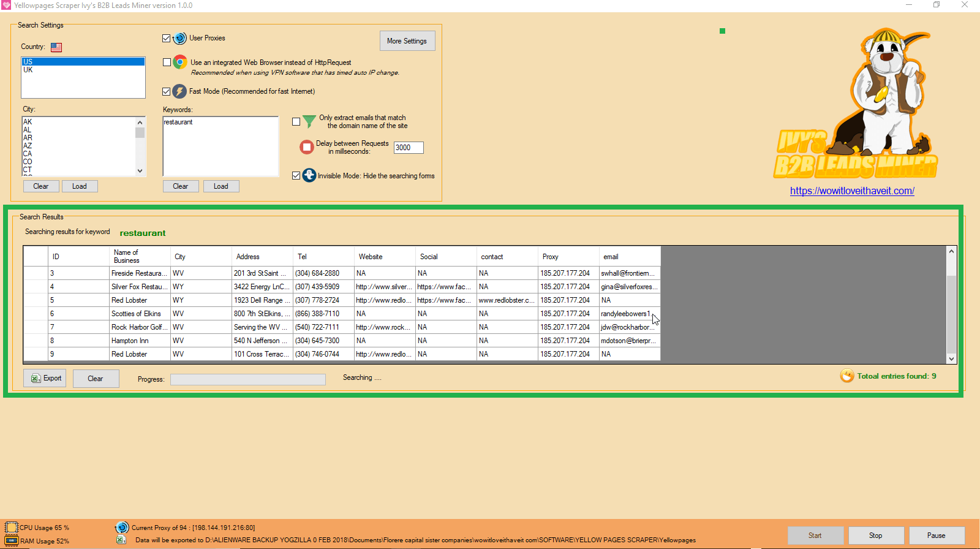Click the coin icon beside total entries
The height and width of the screenshot is (549, 980).
pos(847,376)
